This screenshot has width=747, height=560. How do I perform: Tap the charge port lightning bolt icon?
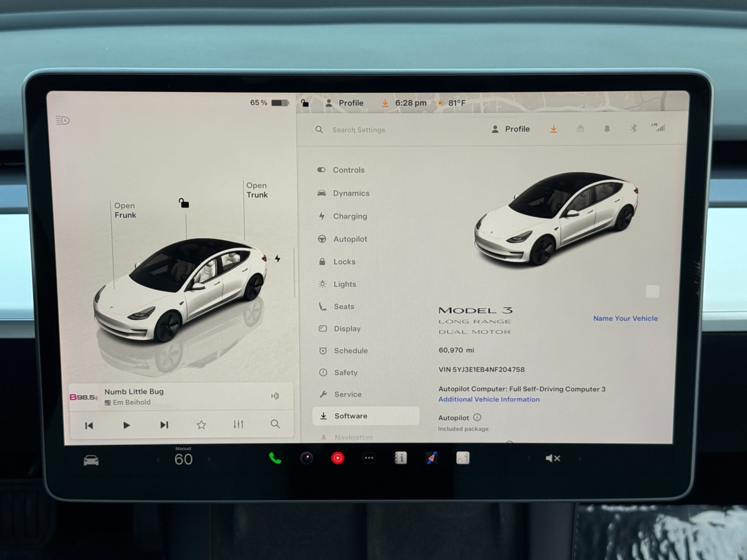tap(278, 259)
